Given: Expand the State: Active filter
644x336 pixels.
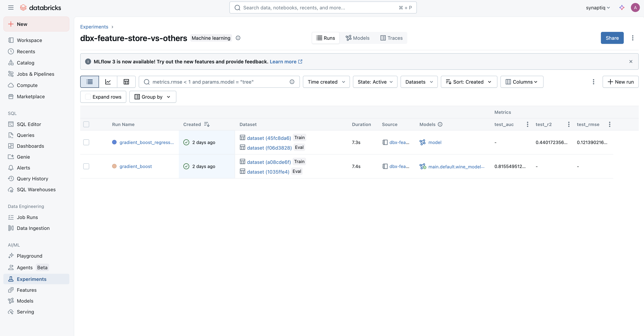Looking at the screenshot, I should coord(375,82).
